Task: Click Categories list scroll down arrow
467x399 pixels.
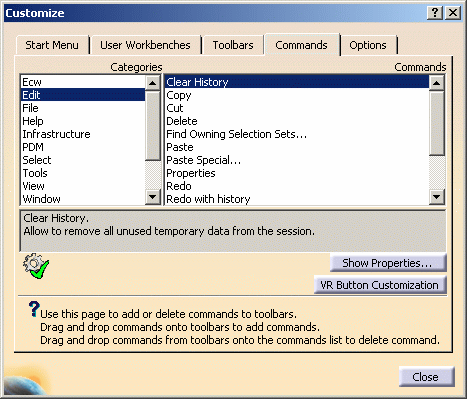Action: tap(153, 197)
